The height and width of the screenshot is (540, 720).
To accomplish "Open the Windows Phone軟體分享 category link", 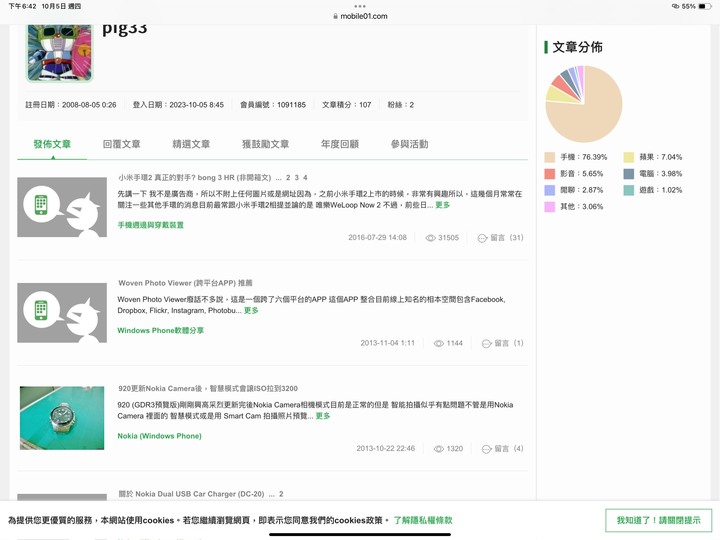I will [x=161, y=331].
